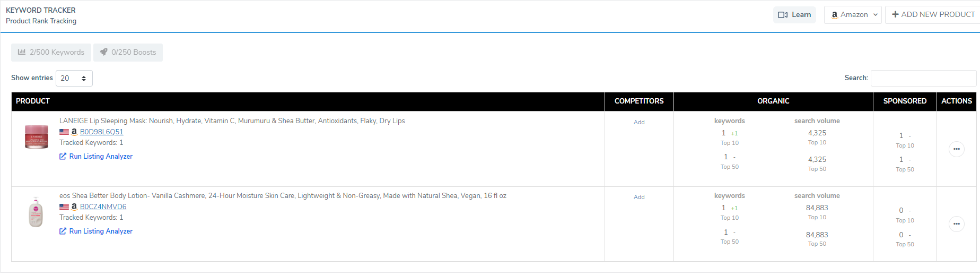Image resolution: width=980 pixels, height=275 pixels.
Task: Open LANEIGE Lip Sleeping Mask product thumbnail
Action: pos(37,137)
